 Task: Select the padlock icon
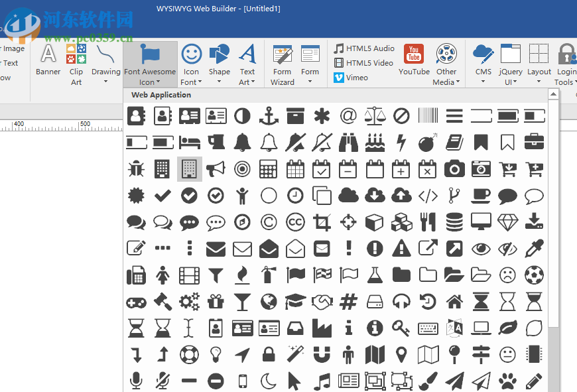point(269,354)
